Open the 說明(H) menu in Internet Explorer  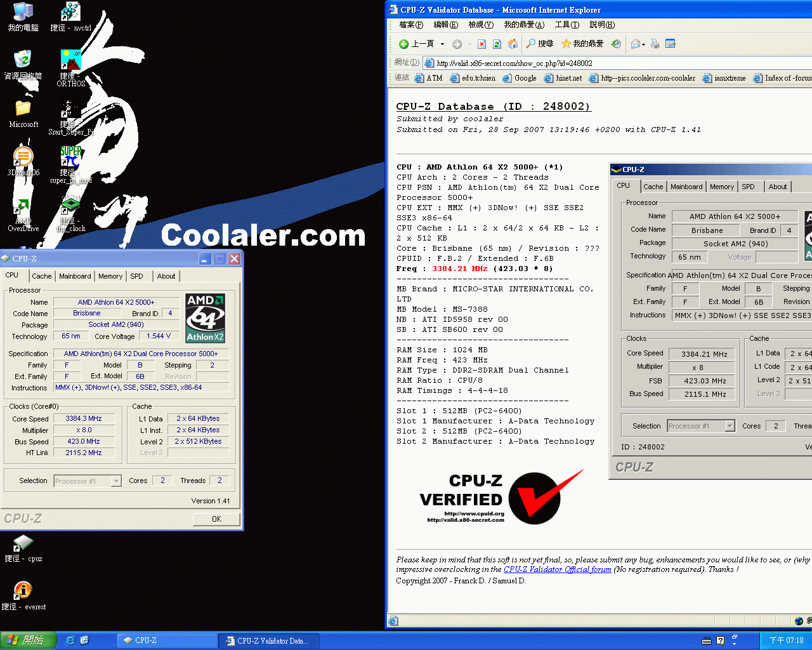602,25
